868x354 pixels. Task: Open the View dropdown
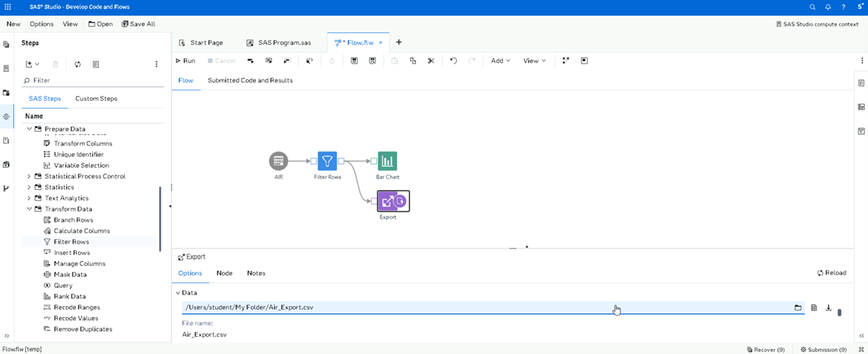pyautogui.click(x=534, y=61)
